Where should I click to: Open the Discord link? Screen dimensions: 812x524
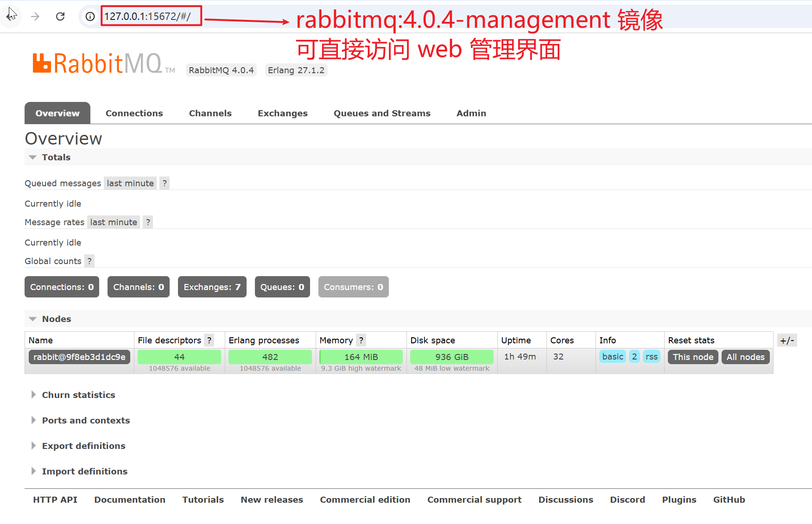pos(628,499)
